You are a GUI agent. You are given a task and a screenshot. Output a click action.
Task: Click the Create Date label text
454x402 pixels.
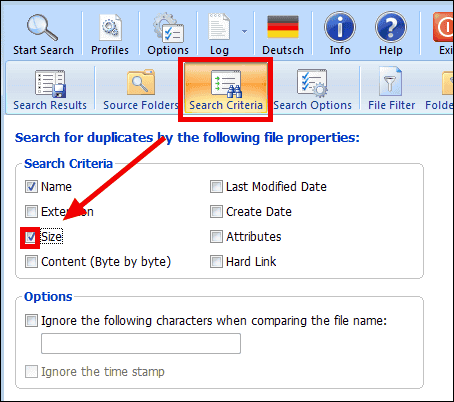click(x=259, y=212)
